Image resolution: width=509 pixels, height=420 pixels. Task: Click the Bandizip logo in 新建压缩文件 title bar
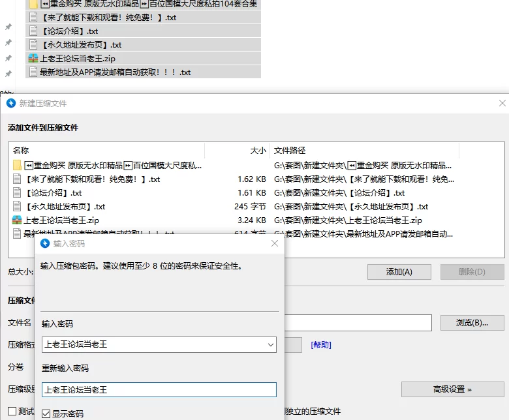(11, 103)
